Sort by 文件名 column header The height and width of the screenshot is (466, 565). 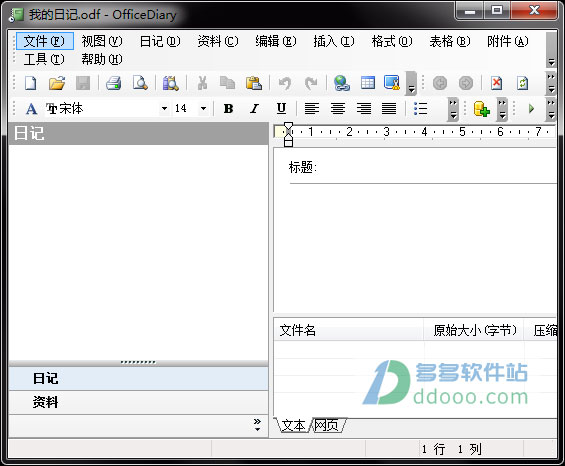click(349, 330)
